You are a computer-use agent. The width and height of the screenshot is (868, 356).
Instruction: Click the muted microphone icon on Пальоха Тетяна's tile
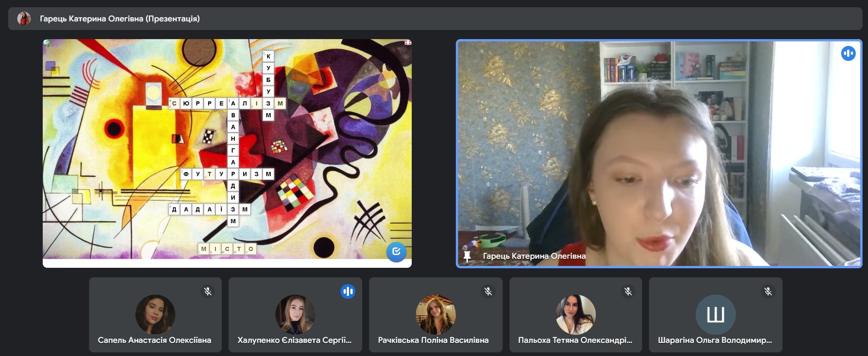click(629, 291)
